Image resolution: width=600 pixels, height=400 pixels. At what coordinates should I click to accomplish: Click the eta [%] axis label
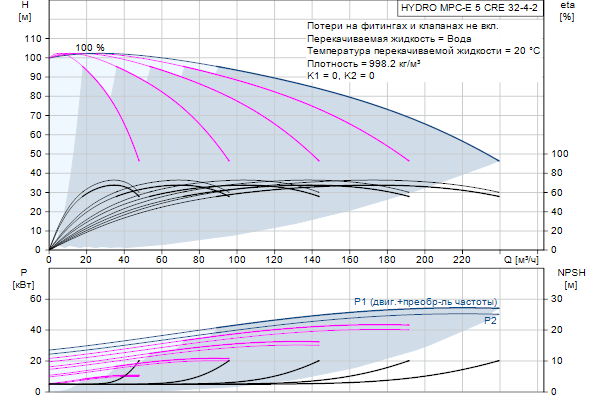567,12
